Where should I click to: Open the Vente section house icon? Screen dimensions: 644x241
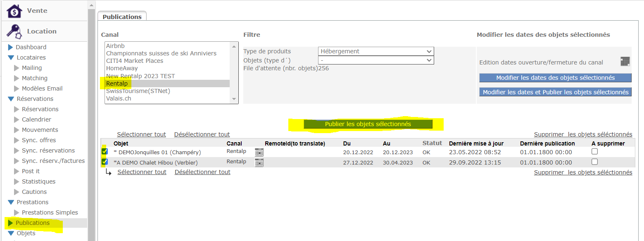click(14, 11)
